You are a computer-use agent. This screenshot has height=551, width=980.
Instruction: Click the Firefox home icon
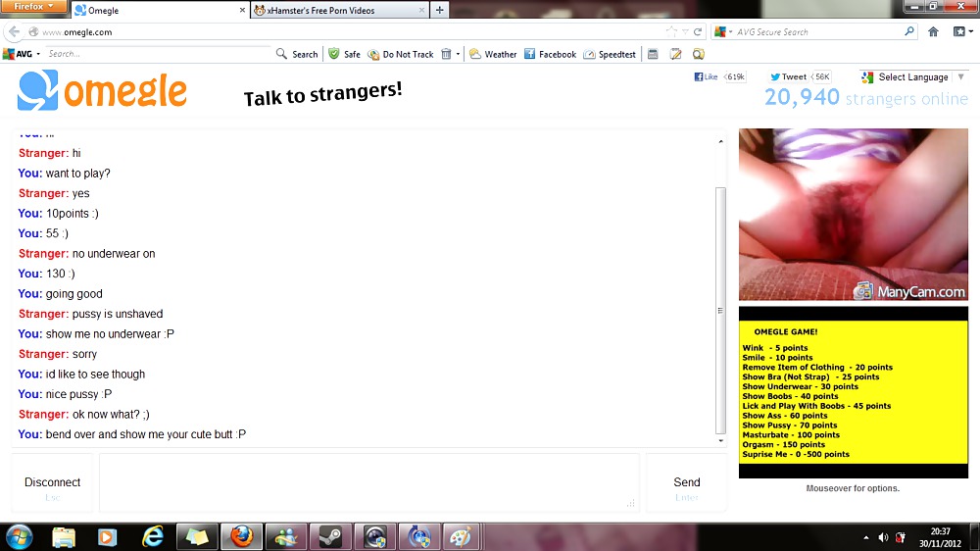click(933, 31)
